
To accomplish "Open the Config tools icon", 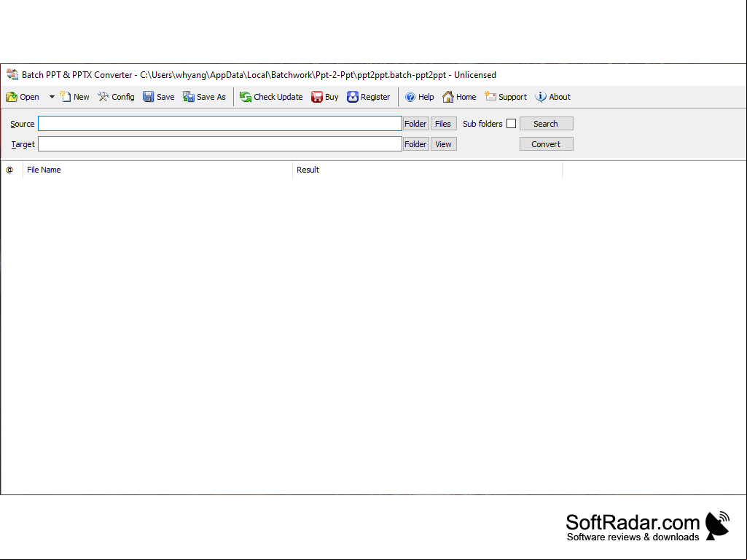I will (103, 97).
